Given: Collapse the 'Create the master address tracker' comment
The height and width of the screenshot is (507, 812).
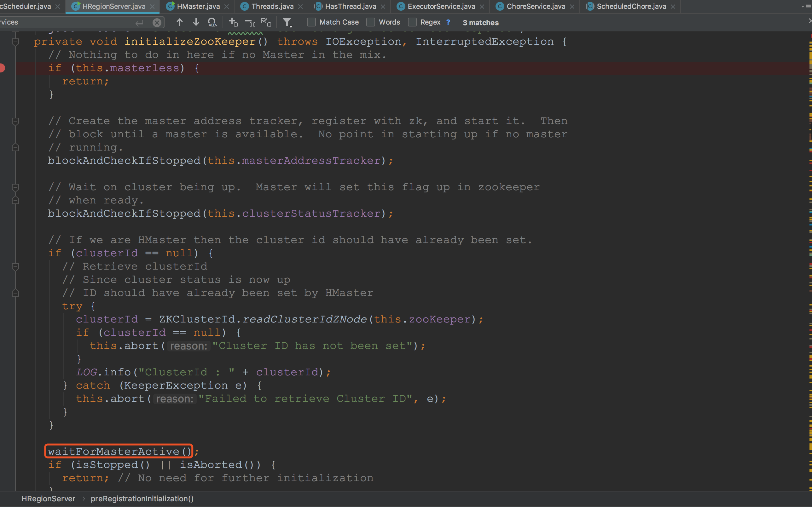Looking at the screenshot, I should pos(15,121).
